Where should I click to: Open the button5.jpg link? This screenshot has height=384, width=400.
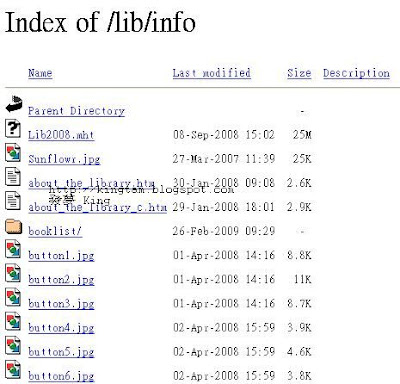(61, 352)
